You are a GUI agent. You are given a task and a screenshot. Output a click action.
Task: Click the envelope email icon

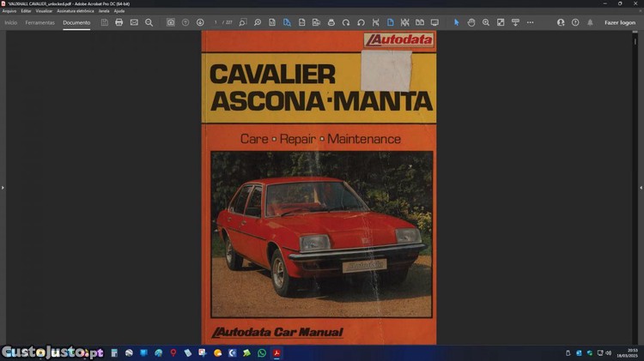tap(134, 22)
